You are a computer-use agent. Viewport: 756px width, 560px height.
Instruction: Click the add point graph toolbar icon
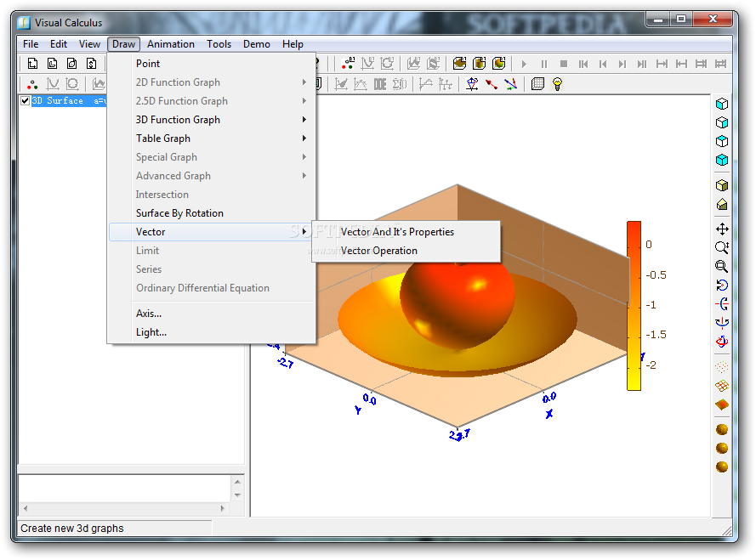(x=348, y=64)
